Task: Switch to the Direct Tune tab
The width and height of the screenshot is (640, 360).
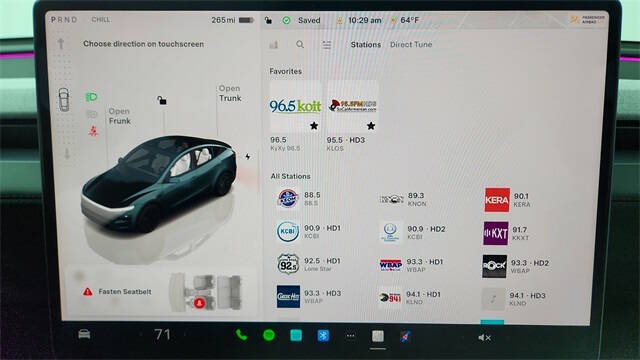Action: pyautogui.click(x=411, y=44)
